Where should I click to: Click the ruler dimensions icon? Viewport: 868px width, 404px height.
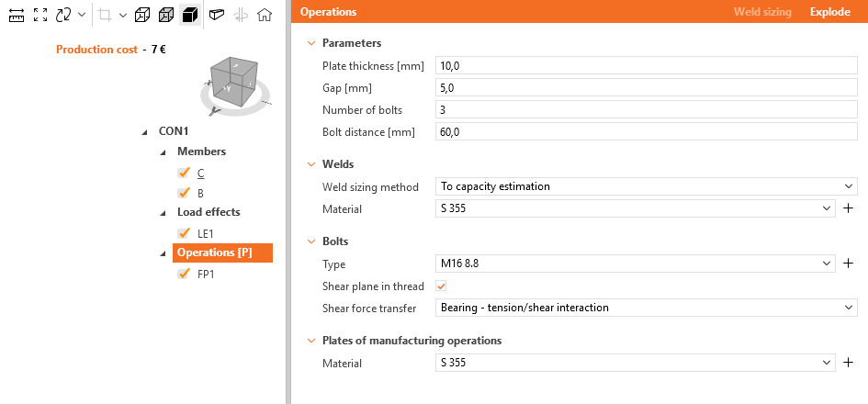click(16, 15)
